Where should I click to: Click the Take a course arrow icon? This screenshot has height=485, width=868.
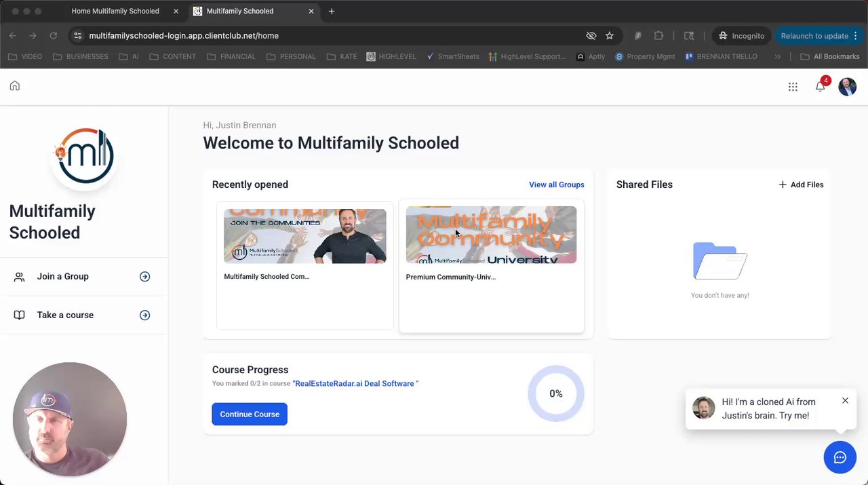144,315
